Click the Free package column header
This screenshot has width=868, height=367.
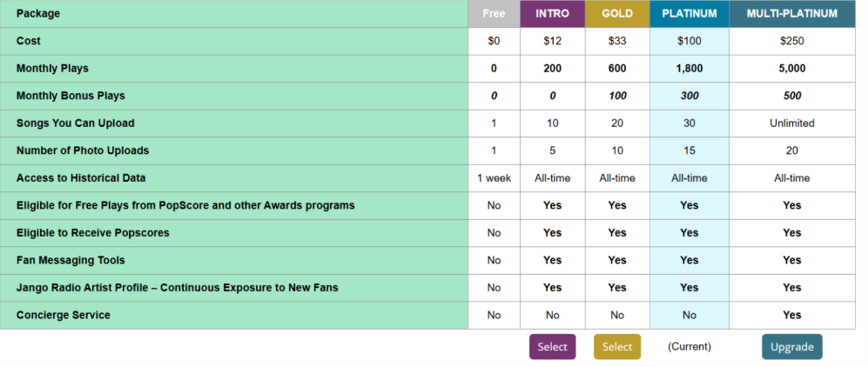click(494, 14)
